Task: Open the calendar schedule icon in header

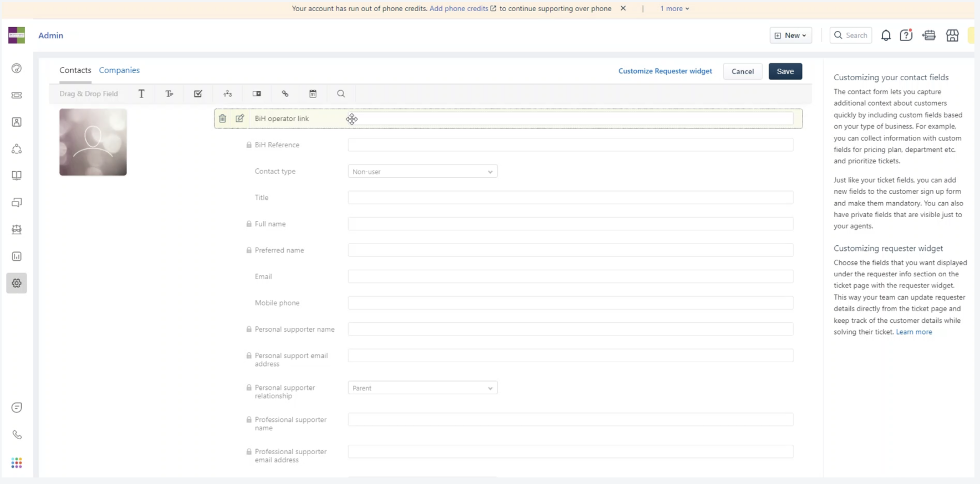Action: coord(929,35)
